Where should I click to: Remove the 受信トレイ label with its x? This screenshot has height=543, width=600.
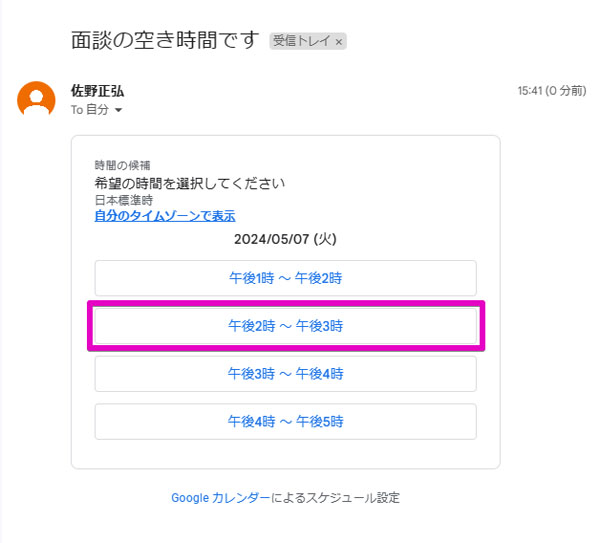(x=339, y=42)
